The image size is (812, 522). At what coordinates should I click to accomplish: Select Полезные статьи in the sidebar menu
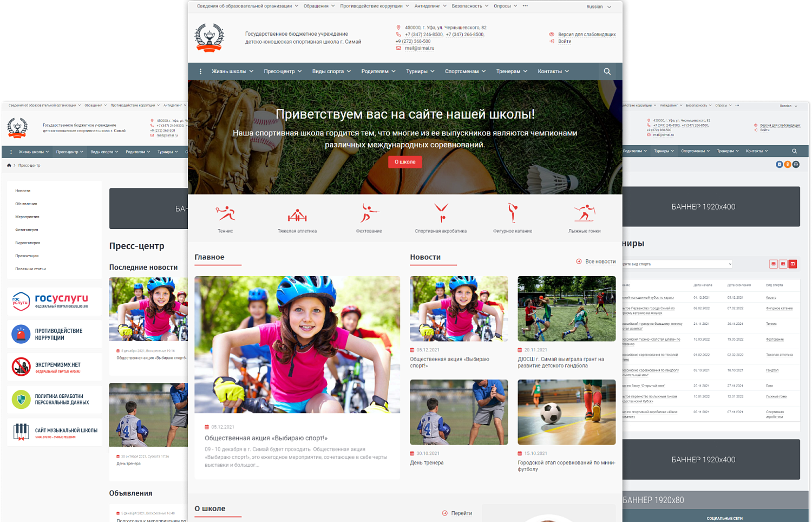[x=30, y=269]
